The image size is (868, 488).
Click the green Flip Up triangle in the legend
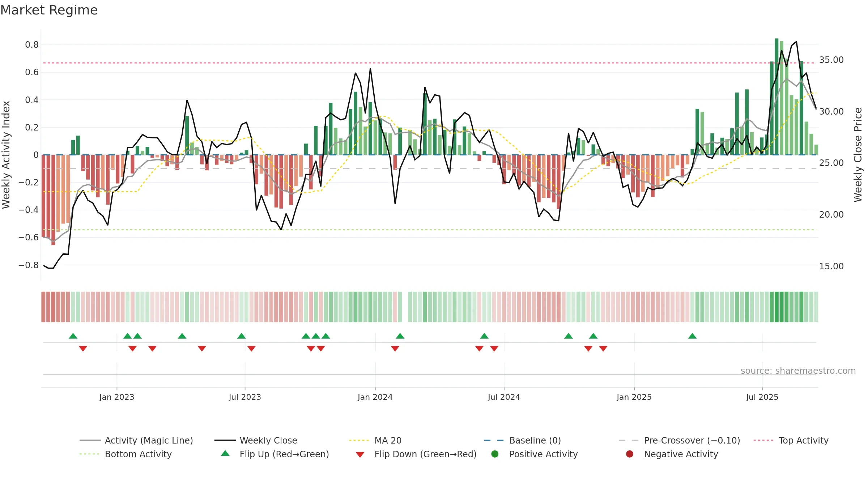225,453
